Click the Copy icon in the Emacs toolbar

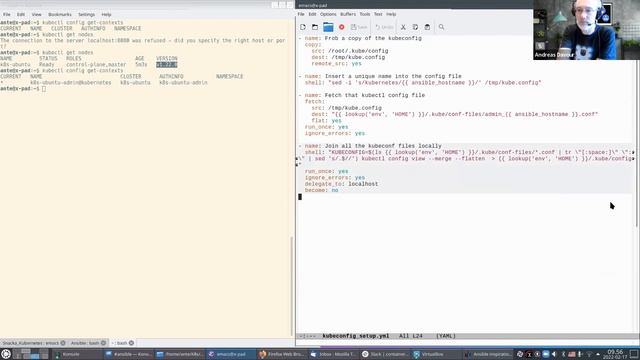pos(415,27)
